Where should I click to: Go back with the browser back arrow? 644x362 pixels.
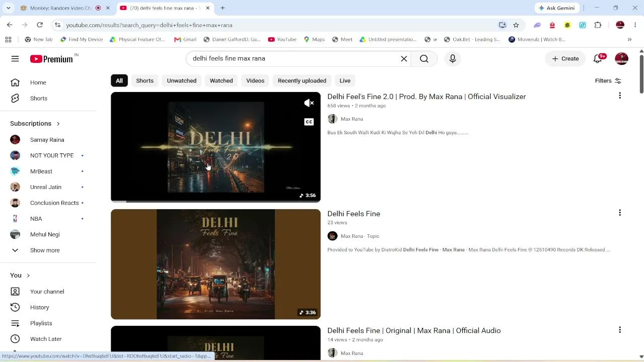(x=10, y=25)
